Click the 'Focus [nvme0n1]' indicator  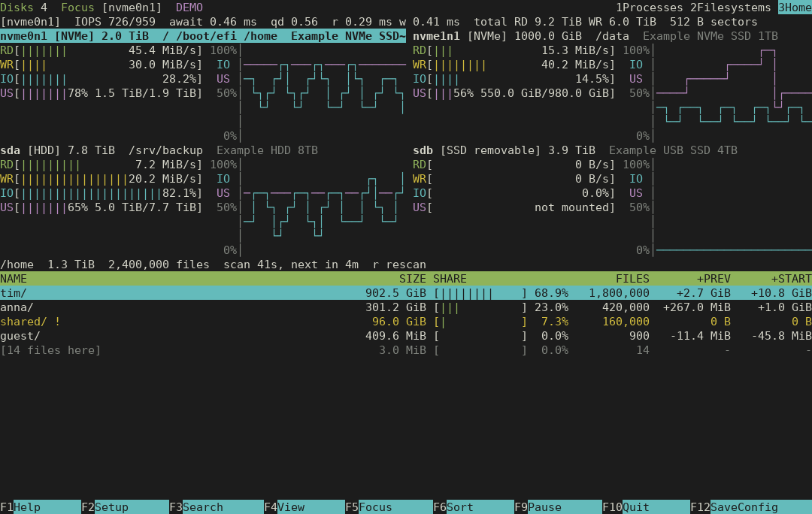click(x=111, y=8)
